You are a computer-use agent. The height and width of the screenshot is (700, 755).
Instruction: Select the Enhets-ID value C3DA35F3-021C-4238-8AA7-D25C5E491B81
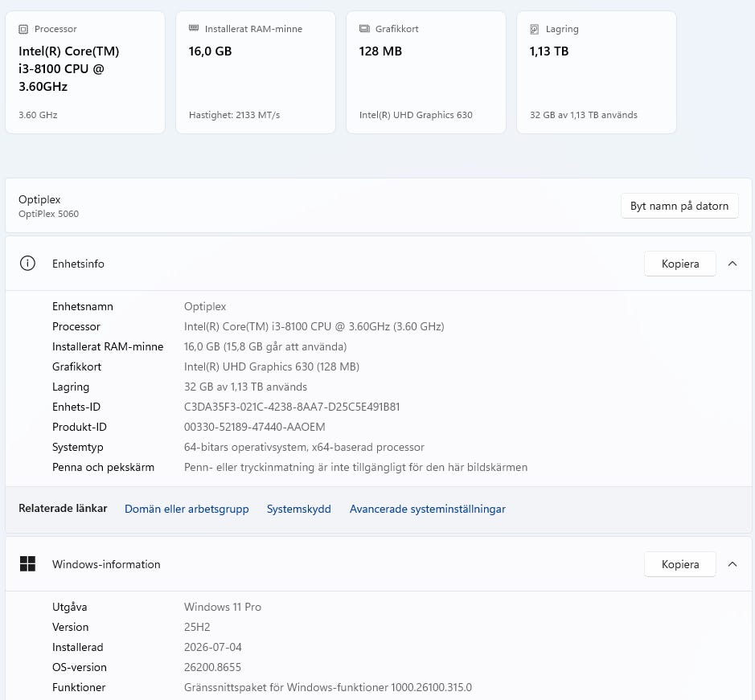point(292,407)
